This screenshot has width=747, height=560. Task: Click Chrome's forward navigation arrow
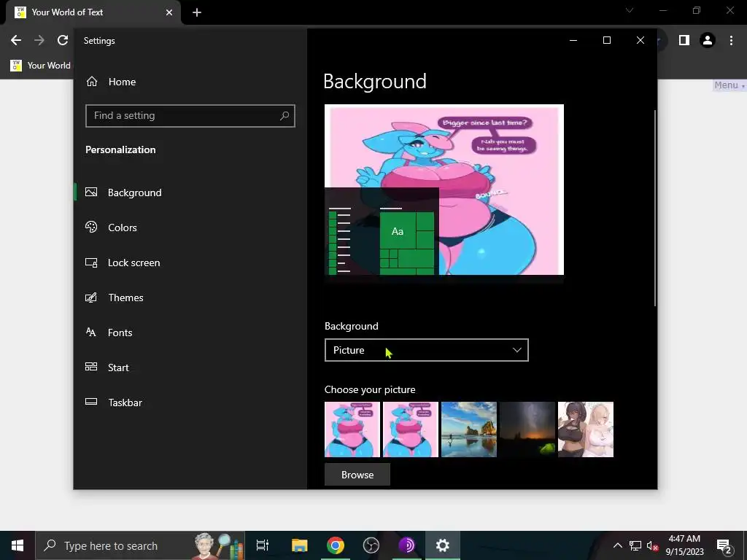pyautogui.click(x=39, y=41)
